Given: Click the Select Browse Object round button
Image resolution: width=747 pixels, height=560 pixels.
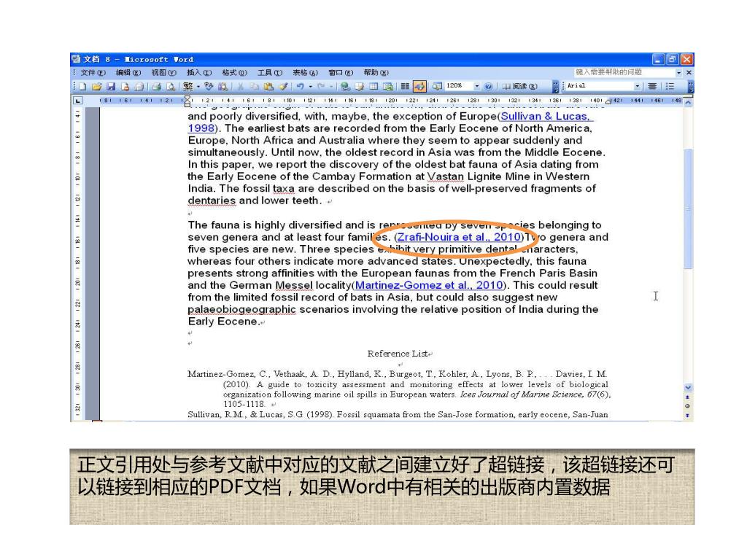Looking at the screenshot, I should click(x=687, y=406).
